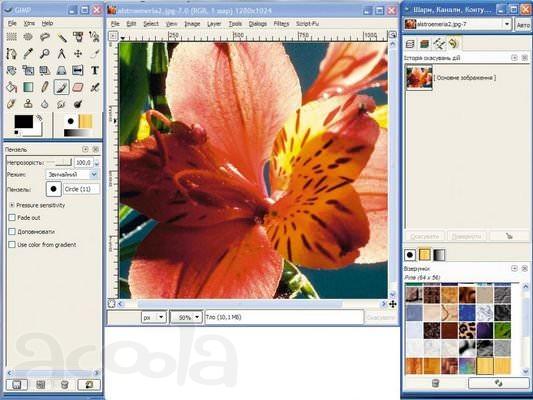Open the brush mode dropdown
Image resolution: width=533 pixels, height=400 pixels.
(x=72, y=175)
